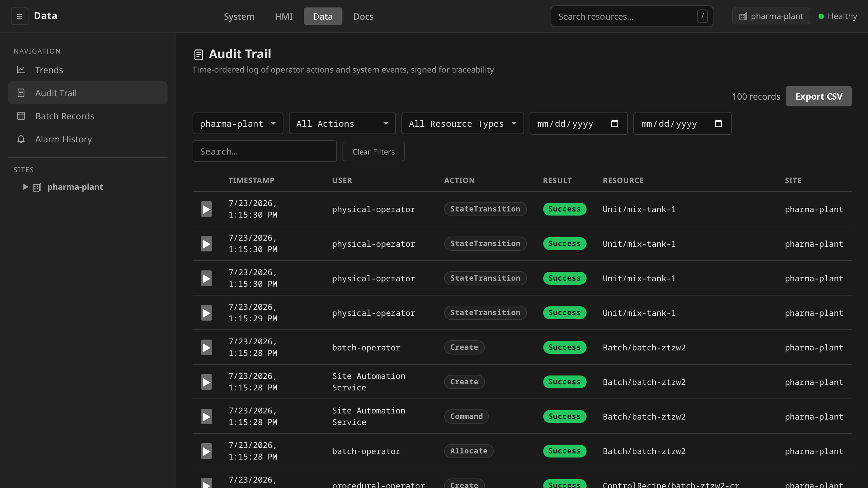Click the building icon in the top pharma-plant badge
Image resolution: width=868 pixels, height=488 pixels.
coord(743,16)
